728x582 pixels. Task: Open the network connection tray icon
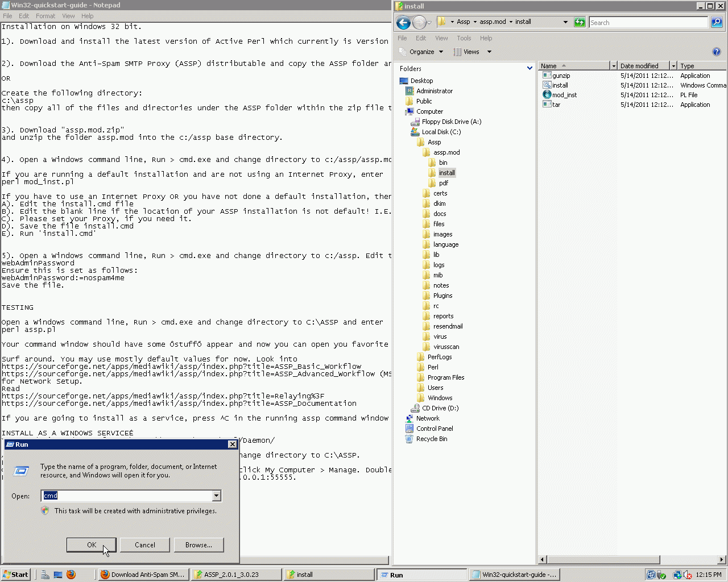coord(677,575)
